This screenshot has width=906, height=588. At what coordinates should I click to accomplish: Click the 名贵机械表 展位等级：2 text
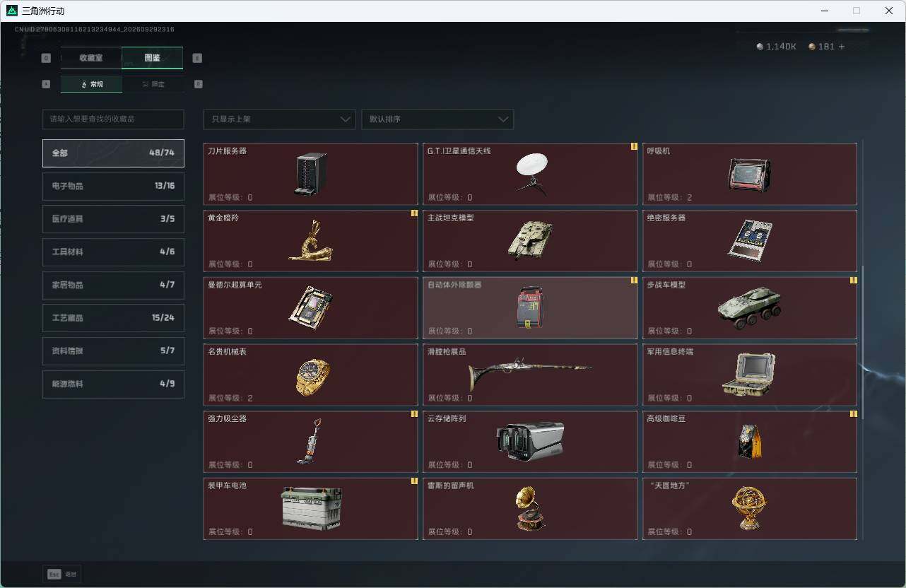click(x=230, y=399)
